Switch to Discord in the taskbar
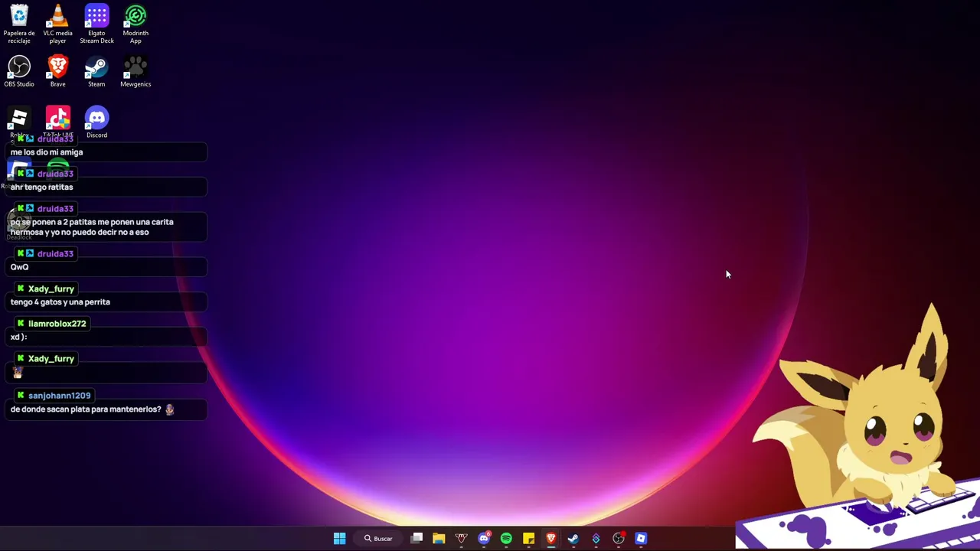Image resolution: width=980 pixels, height=551 pixels. [x=484, y=539]
